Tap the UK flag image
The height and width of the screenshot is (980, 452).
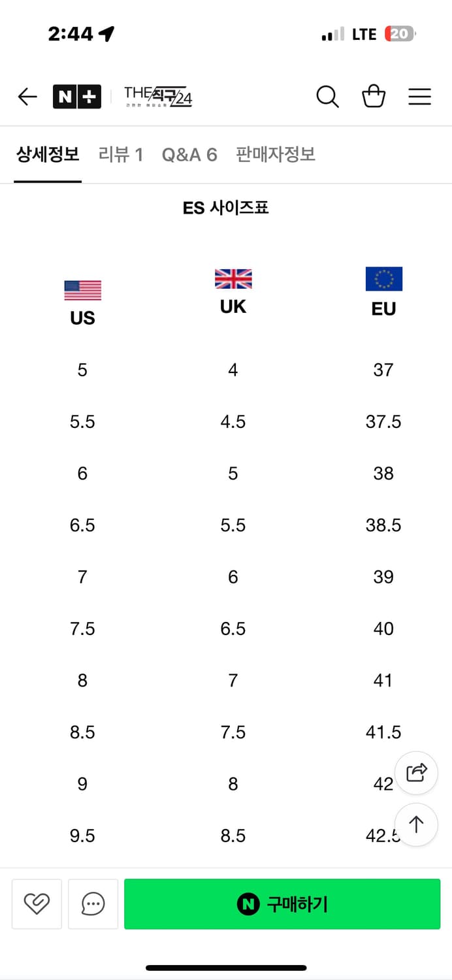[x=233, y=279]
